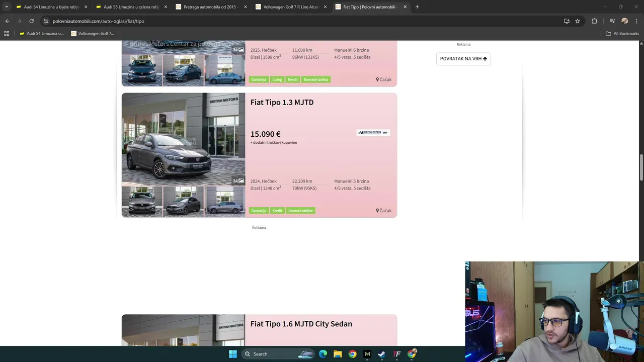Open the install app icon in address bar

click(567, 21)
